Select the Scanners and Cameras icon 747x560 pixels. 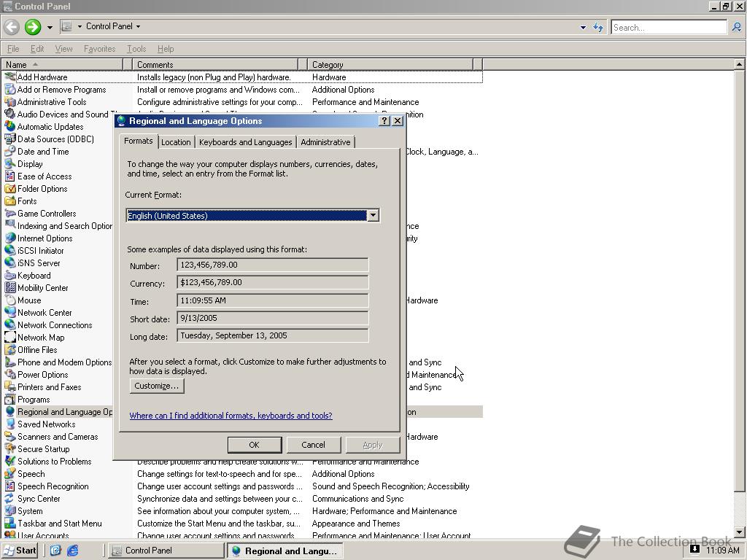tap(10, 436)
